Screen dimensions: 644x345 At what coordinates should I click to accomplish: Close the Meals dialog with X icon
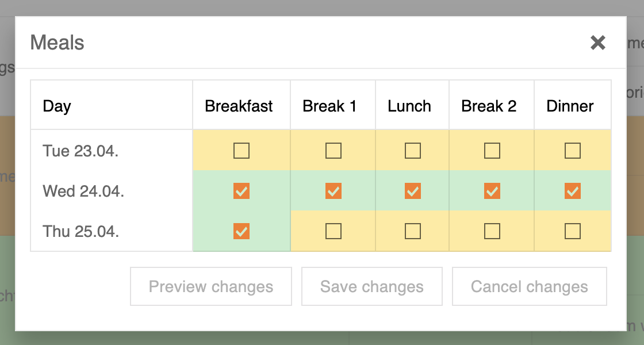[x=598, y=43]
